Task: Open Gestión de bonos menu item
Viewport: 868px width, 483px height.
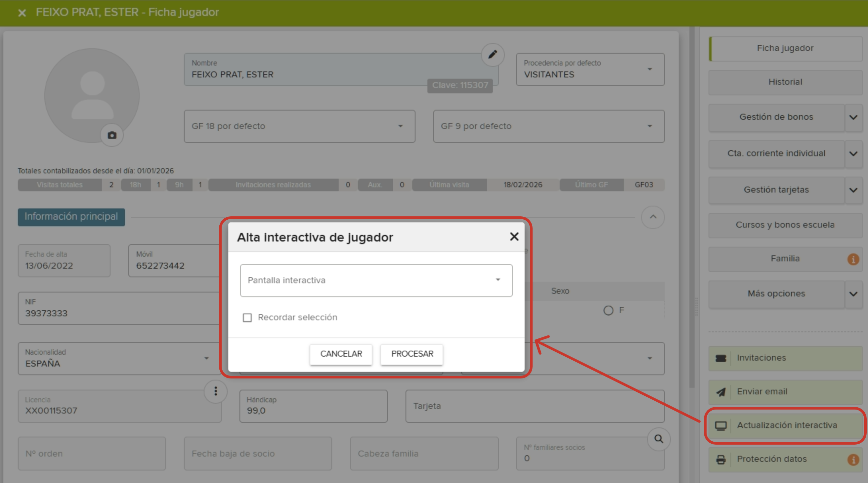Action: (776, 117)
